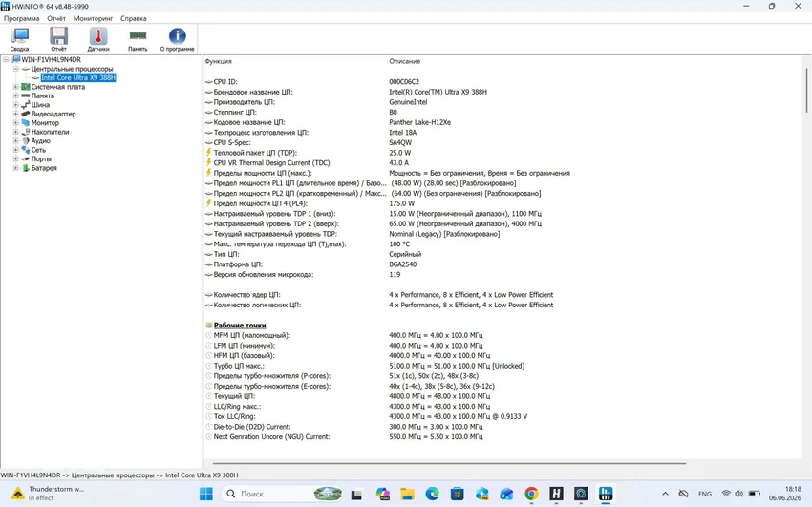Open Microsoft Store from the taskbar

tap(457, 494)
